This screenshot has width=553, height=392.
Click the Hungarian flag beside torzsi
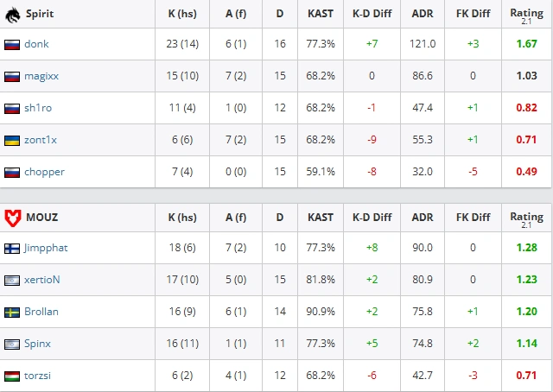pos(12,376)
